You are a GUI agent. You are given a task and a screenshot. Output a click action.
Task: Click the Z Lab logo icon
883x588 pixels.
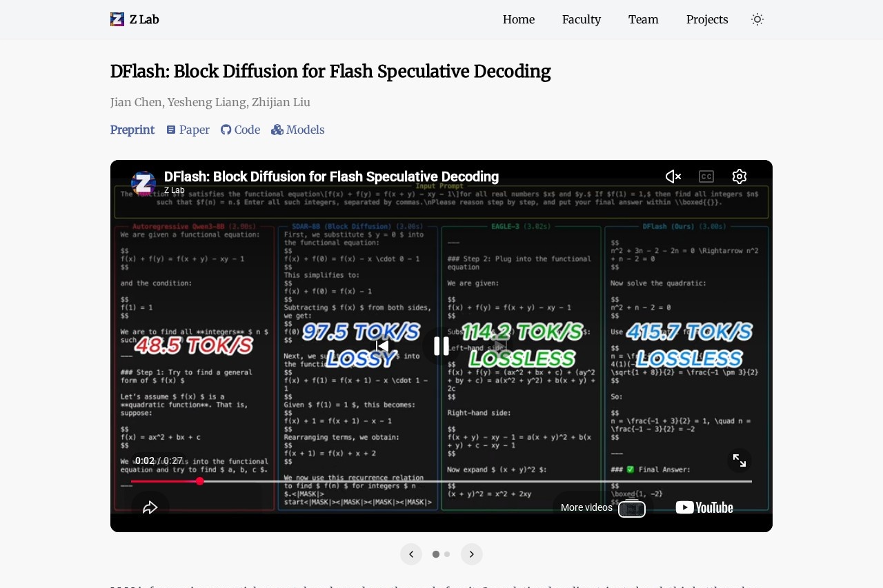point(117,19)
